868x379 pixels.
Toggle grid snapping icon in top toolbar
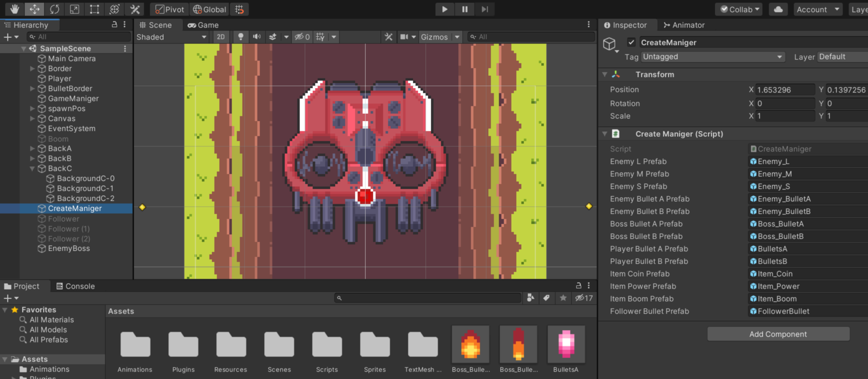pos(240,9)
